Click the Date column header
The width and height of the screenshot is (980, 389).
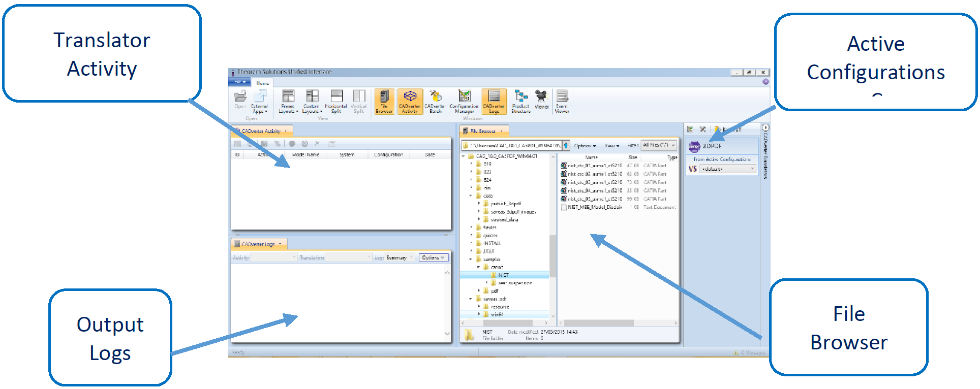pos(430,154)
